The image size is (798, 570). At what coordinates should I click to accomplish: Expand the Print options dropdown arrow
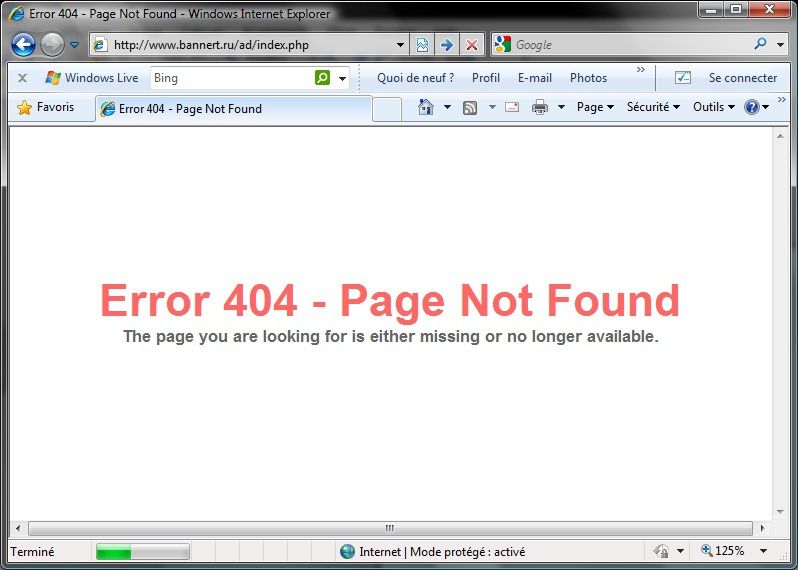coord(561,107)
